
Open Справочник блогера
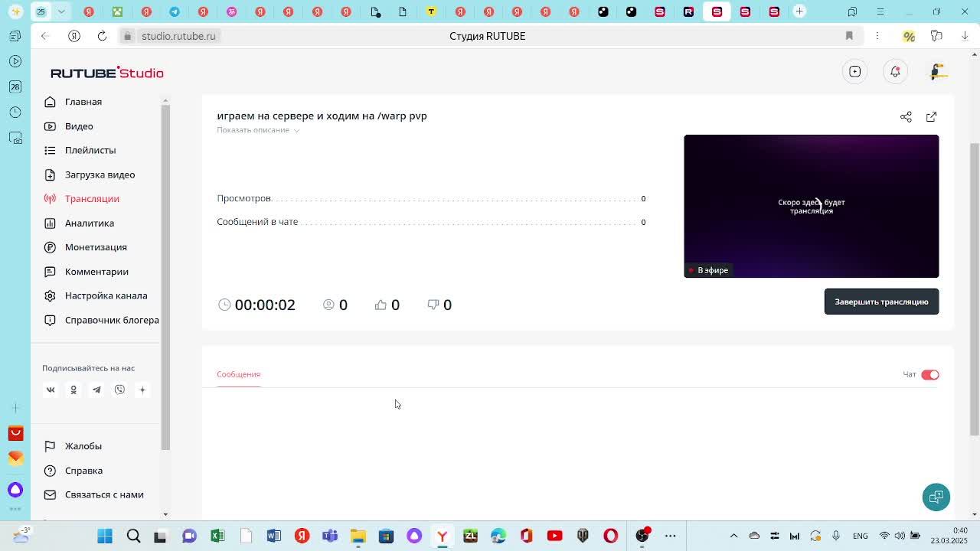111,320
